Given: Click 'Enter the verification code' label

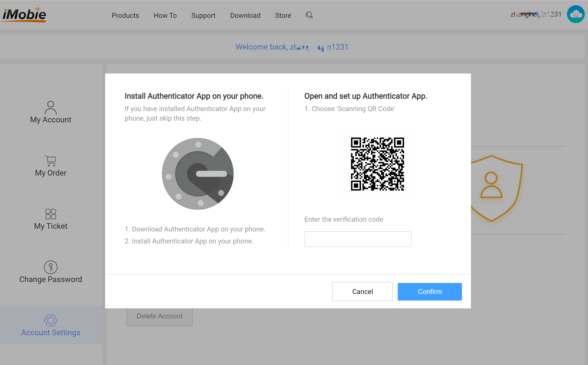Looking at the screenshot, I should tap(344, 219).
